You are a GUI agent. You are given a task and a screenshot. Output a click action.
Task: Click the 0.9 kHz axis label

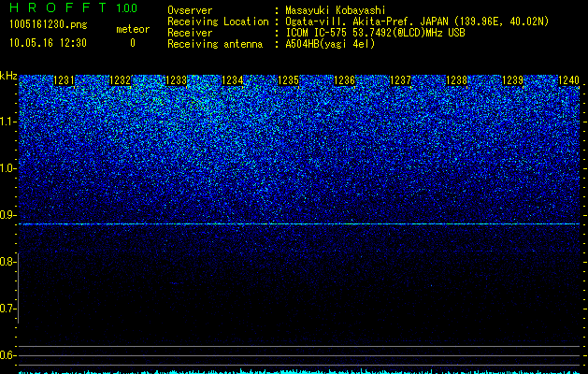[7, 215]
